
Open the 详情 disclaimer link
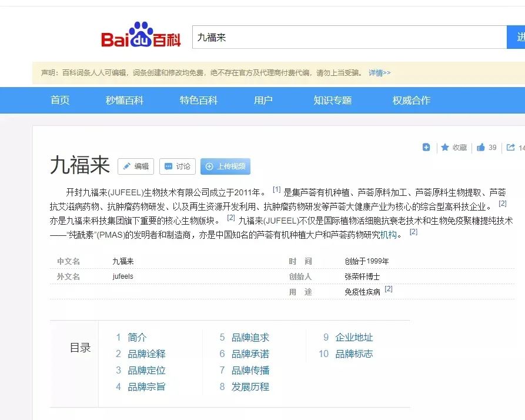point(379,72)
